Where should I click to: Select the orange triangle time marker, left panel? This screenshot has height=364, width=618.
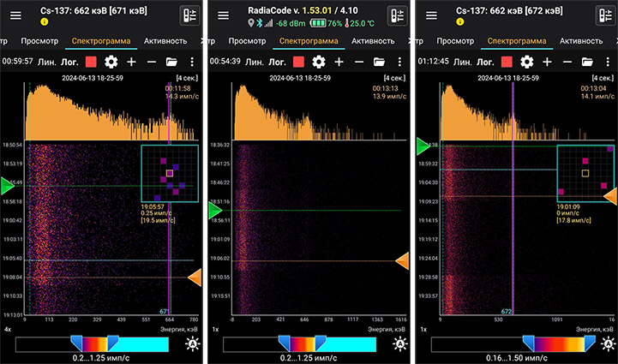(x=195, y=277)
